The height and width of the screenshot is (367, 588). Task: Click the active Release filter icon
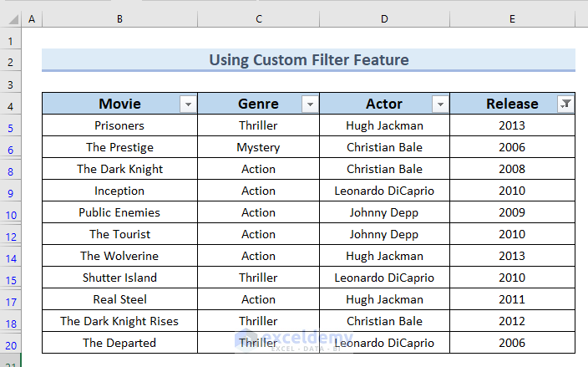[565, 104]
